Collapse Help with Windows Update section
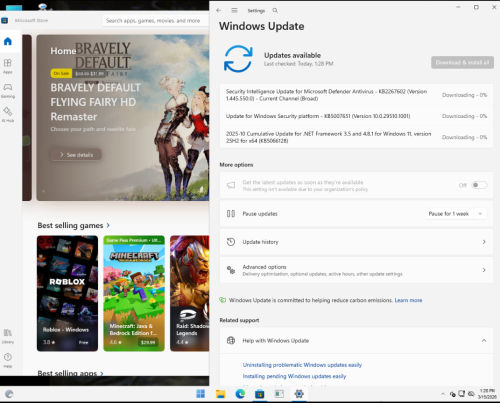500x403 pixels. pyautogui.click(x=484, y=341)
